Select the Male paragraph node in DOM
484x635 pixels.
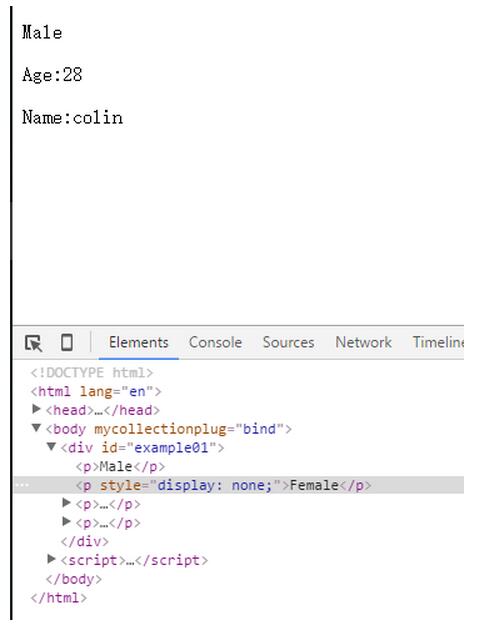tap(120, 467)
